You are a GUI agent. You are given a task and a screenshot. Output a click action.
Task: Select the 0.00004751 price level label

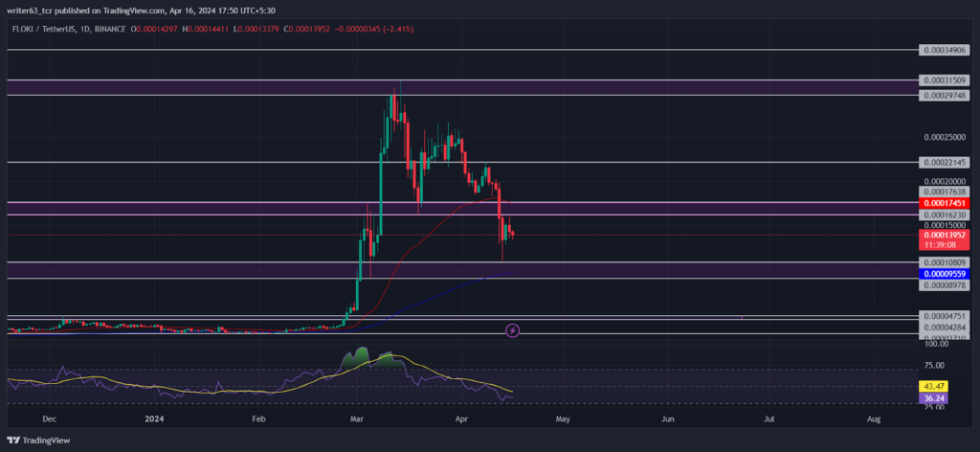[x=944, y=316]
